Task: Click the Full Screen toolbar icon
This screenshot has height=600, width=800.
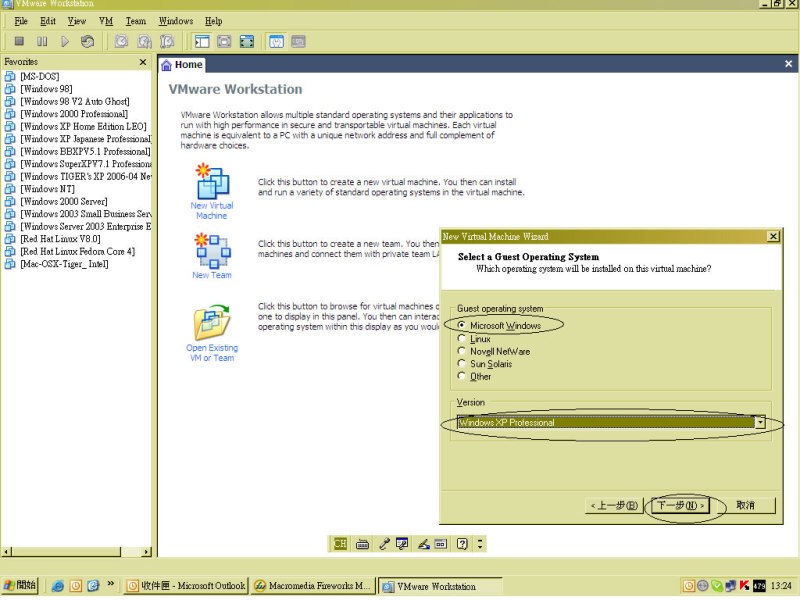Action: pos(247,41)
